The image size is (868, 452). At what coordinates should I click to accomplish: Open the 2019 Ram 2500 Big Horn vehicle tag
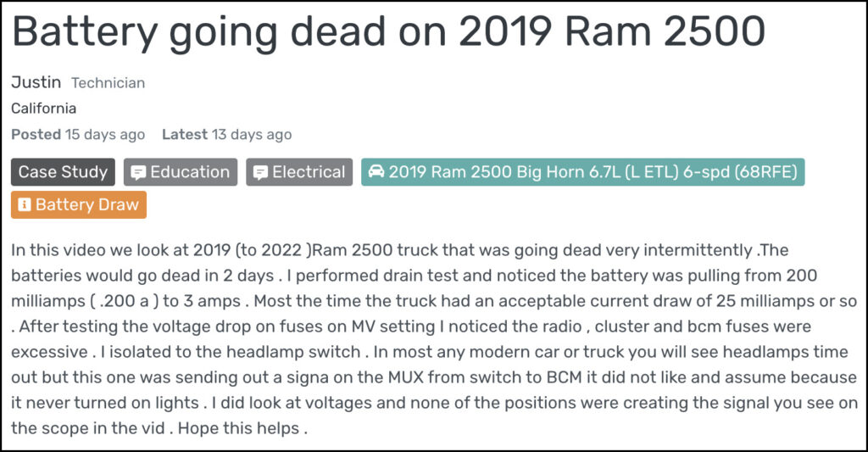point(583,171)
